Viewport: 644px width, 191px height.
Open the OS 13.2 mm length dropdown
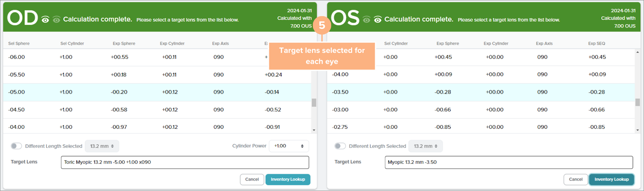coord(426,146)
